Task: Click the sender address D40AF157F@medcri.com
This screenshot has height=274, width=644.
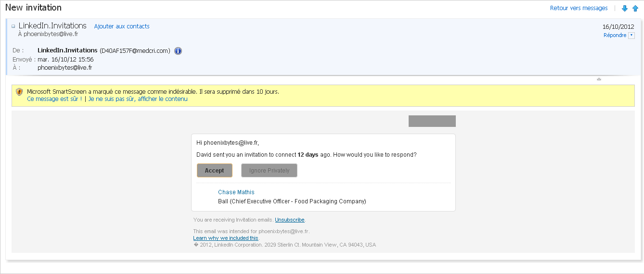Action: 135,50
